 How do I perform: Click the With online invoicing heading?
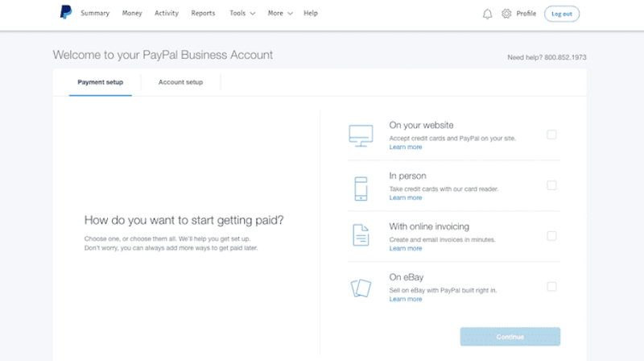[x=429, y=226]
